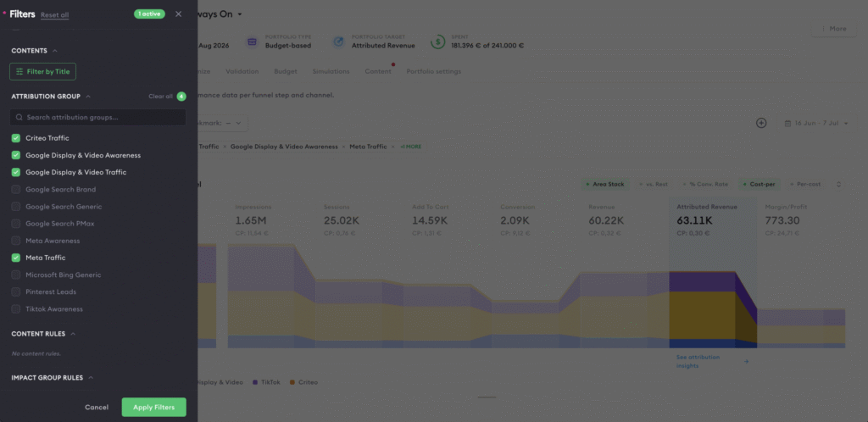
Task: Check Pinterest Leads checkbox
Action: (16, 292)
